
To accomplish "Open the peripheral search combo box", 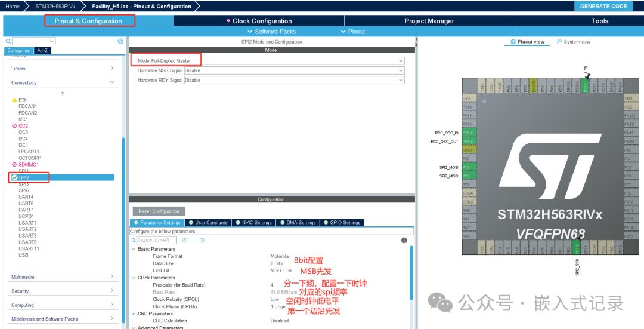I will (x=33, y=41).
